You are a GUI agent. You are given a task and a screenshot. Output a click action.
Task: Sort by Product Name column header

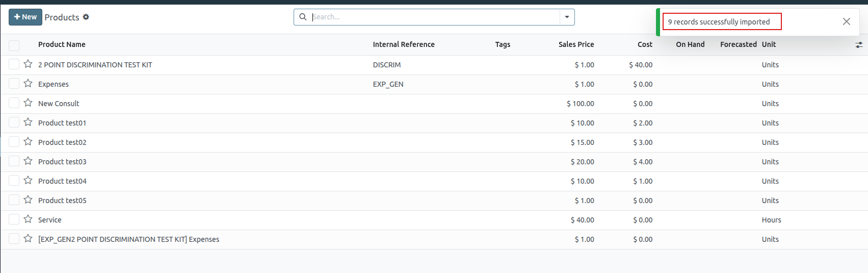point(62,44)
